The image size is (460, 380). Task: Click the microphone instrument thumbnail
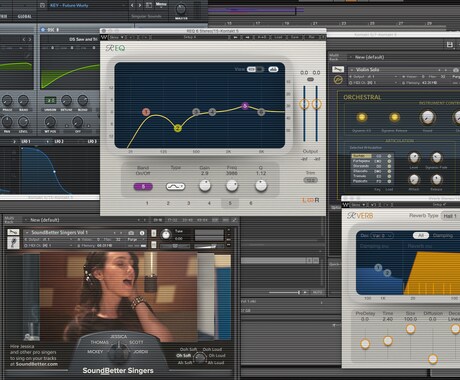coord(13,243)
